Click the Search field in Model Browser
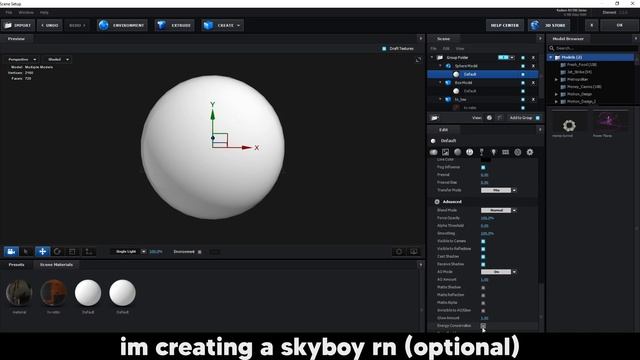640x360 pixels. [x=593, y=48]
